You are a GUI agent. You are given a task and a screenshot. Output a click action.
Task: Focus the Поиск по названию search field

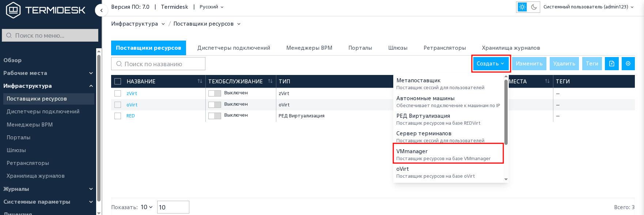pyautogui.click(x=158, y=64)
